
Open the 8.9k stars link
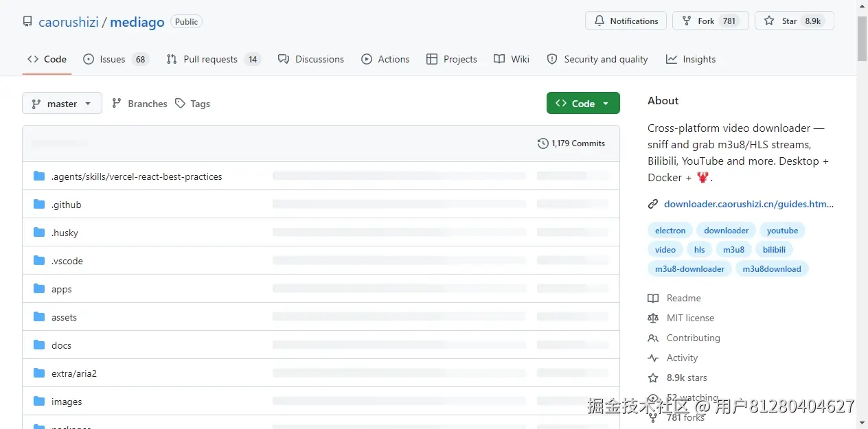pyautogui.click(x=678, y=378)
